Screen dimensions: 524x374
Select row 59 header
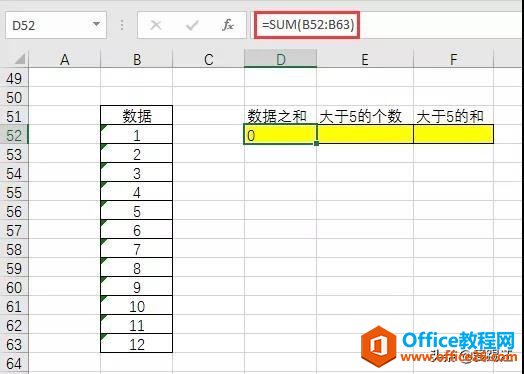coord(14,268)
